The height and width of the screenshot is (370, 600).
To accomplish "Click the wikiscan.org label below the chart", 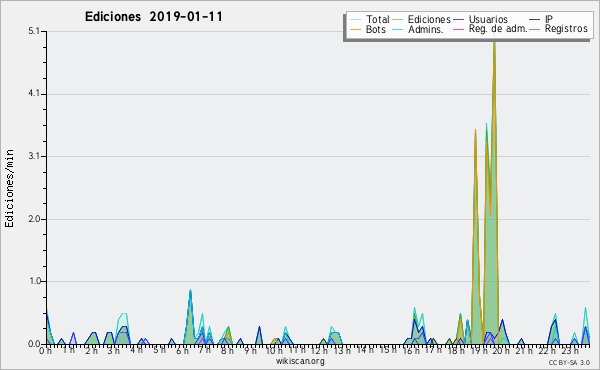I will point(300,361).
